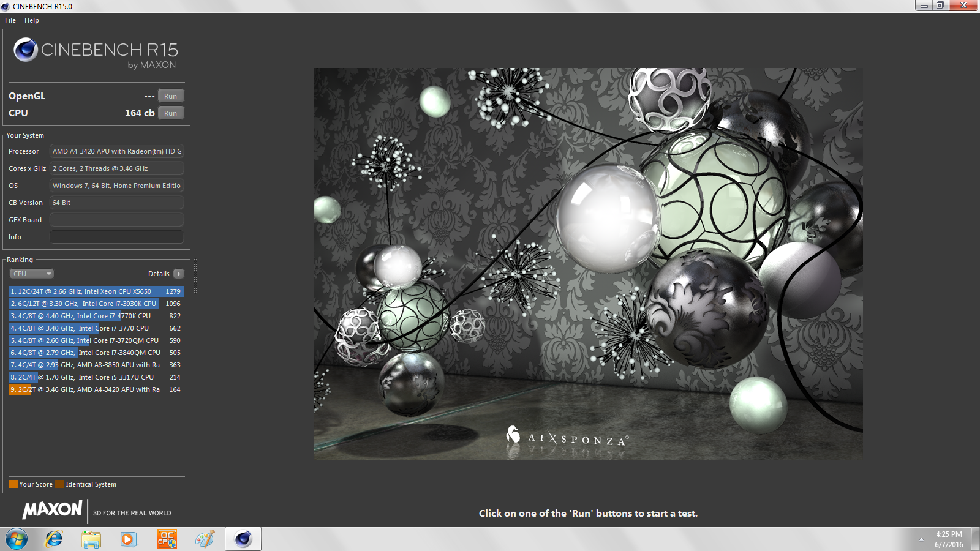Viewport: 980px width, 551px height.
Task: Click the MAXON logo at bottom
Action: point(53,509)
